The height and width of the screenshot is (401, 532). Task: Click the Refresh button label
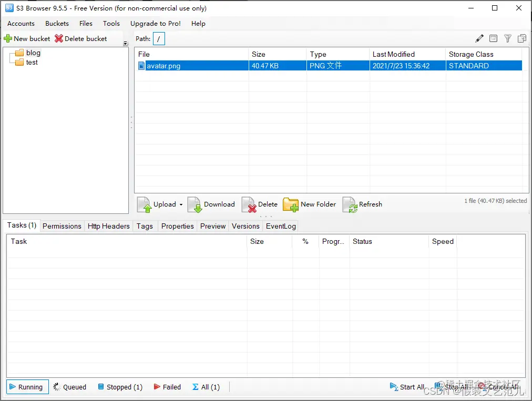pos(371,204)
